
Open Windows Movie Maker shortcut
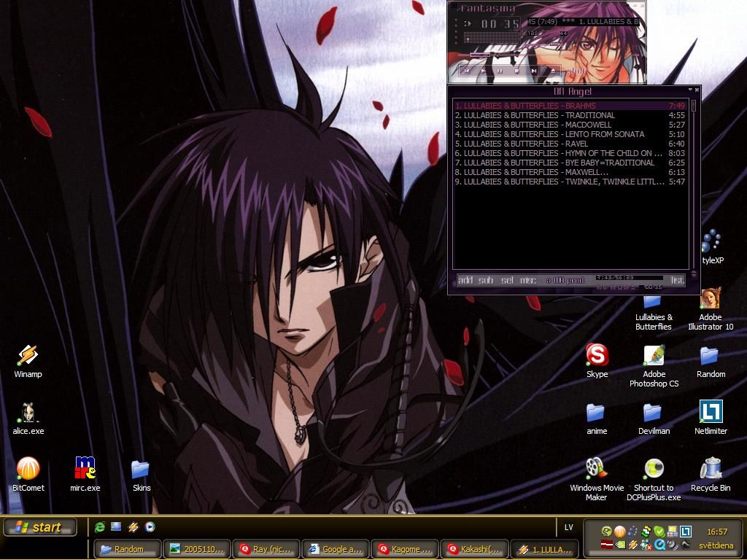click(x=597, y=479)
